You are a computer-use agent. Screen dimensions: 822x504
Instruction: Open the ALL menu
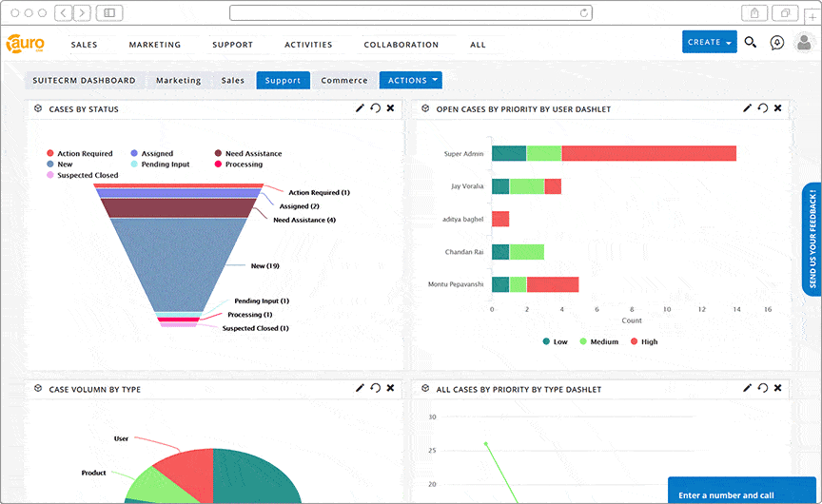(478, 45)
